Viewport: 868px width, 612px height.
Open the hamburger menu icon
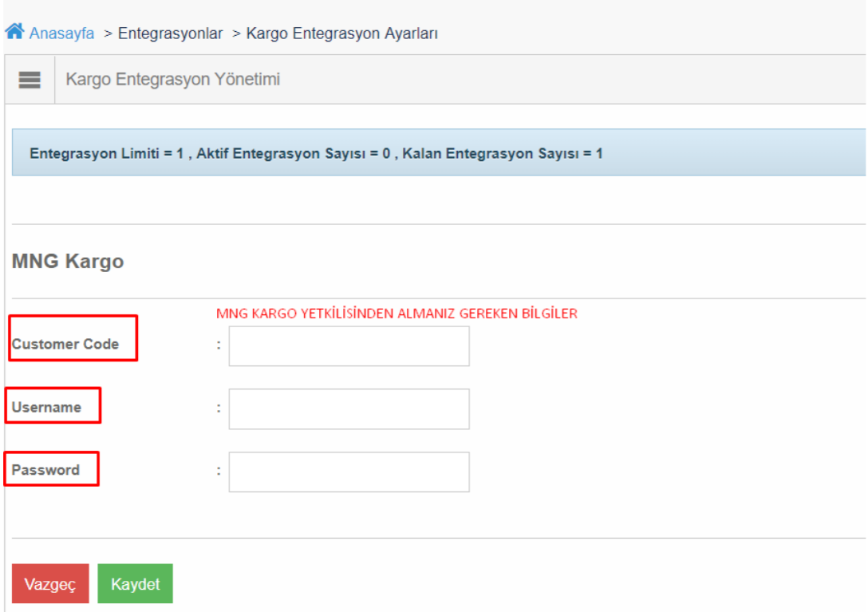pos(30,80)
